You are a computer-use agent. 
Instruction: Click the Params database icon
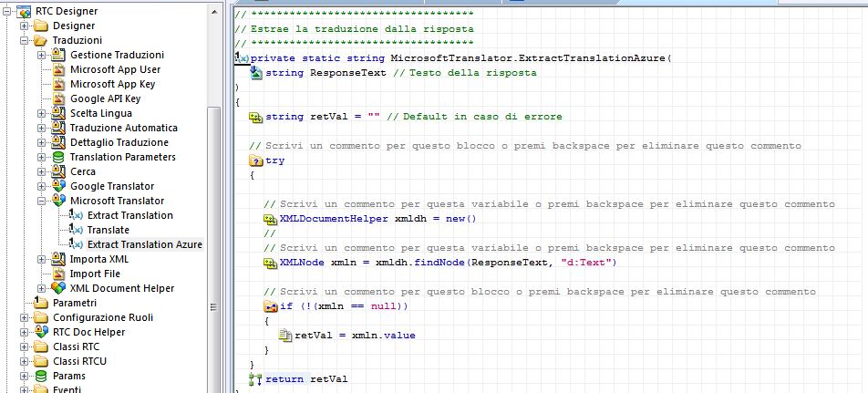coord(41,376)
